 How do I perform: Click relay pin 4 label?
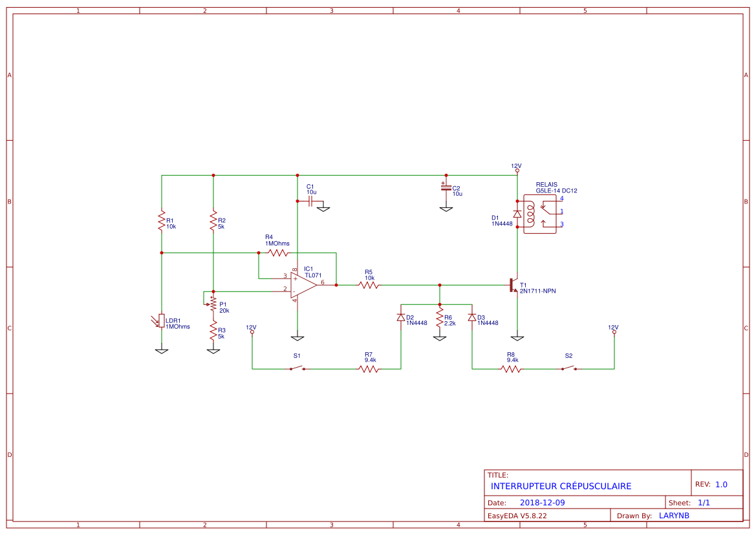click(562, 198)
